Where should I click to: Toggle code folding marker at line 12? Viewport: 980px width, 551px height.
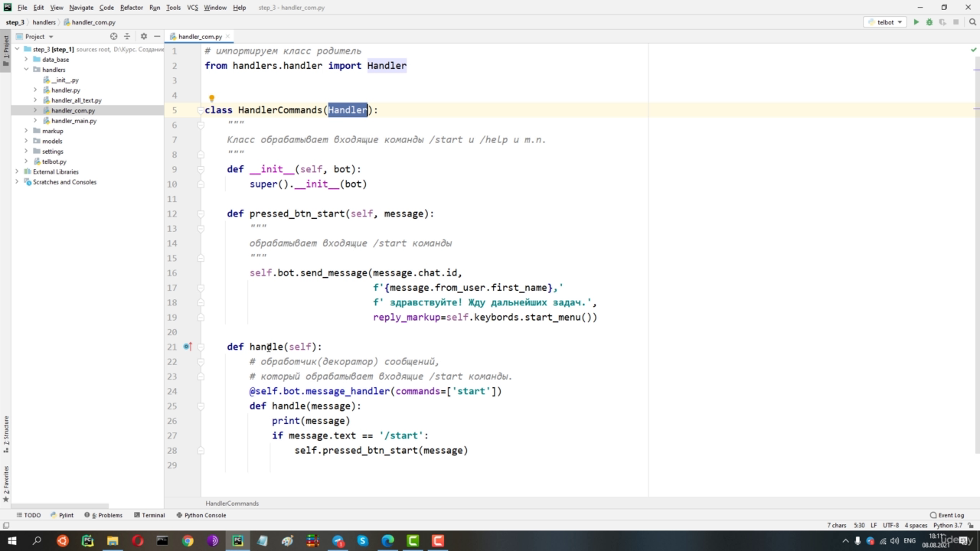pos(201,214)
